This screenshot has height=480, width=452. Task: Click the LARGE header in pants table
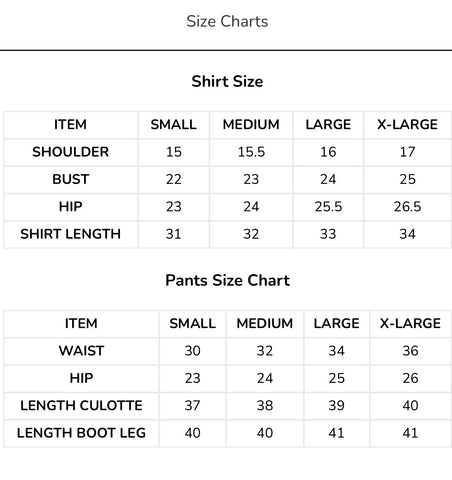click(336, 324)
